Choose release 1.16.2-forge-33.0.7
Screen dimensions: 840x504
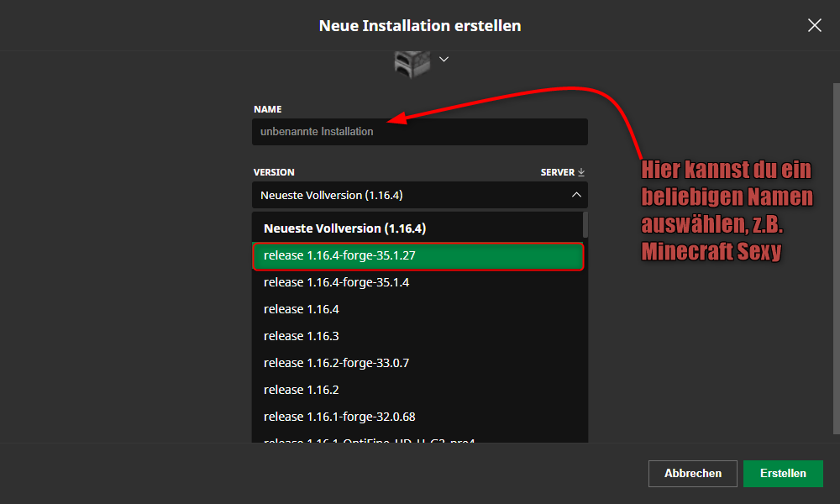point(417,363)
